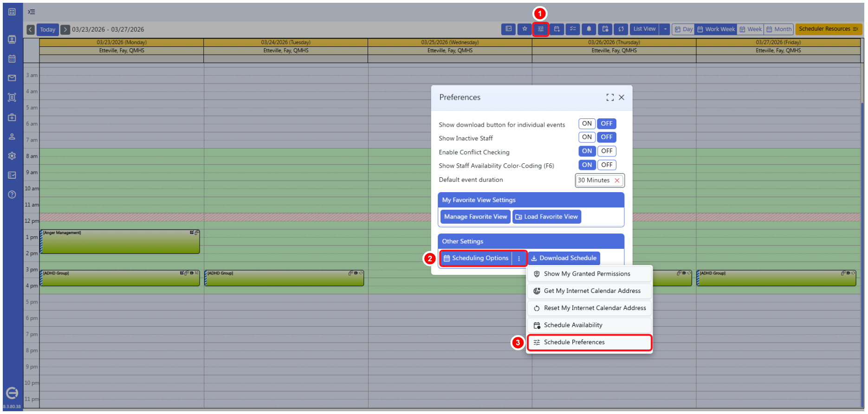Screen dimensions: 868x414
Task: Go to previous week arrow
Action: [31, 30]
